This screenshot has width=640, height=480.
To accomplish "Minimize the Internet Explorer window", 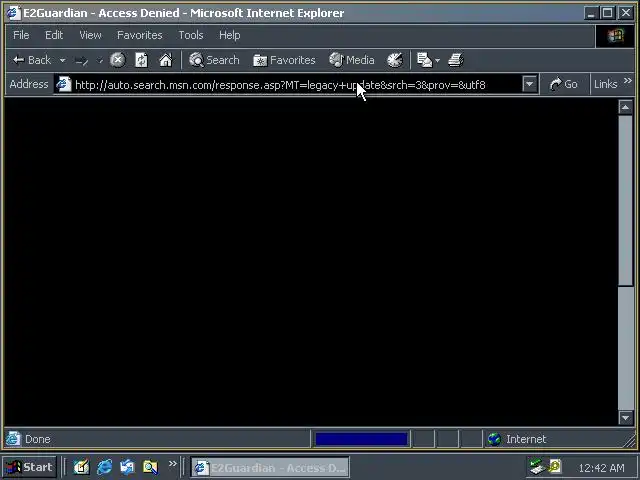I will tap(591, 13).
